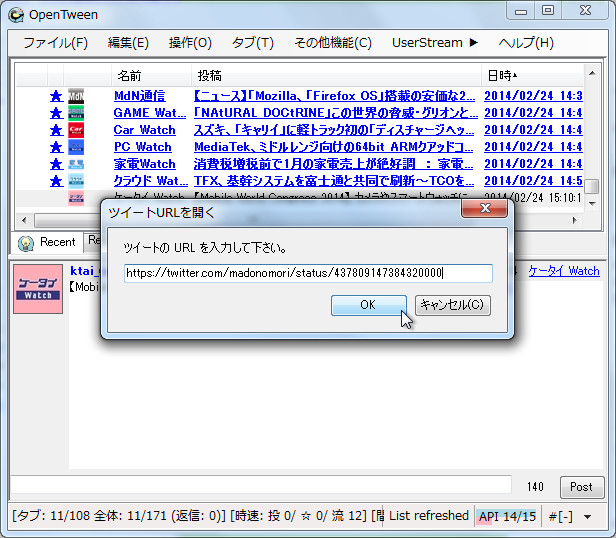Screen dimensions: 616x538
Task: Click the lightbulb icon on Recent tab
Action: point(26,243)
